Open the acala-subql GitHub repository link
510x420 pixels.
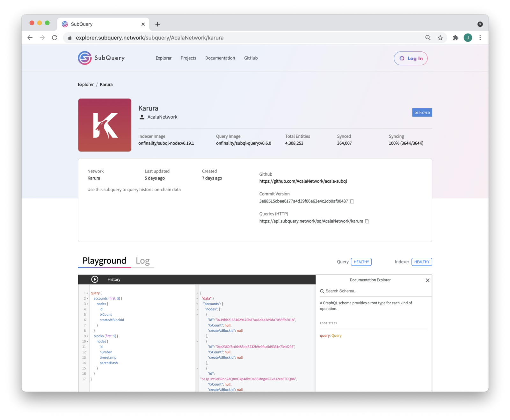point(303,181)
